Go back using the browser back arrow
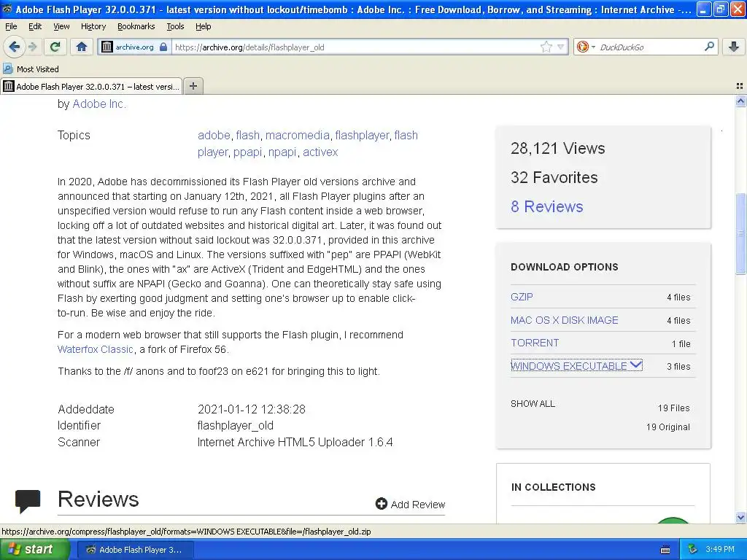This screenshot has height=560, width=747. click(x=14, y=47)
